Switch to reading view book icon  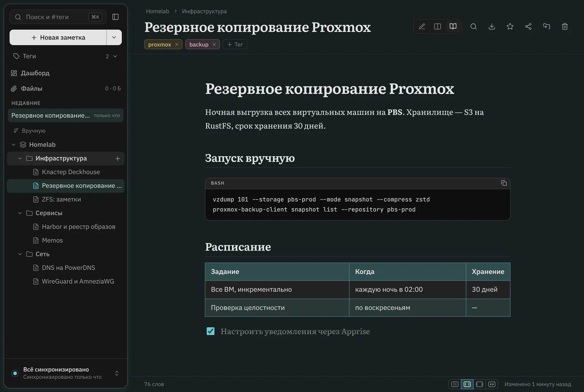(453, 26)
